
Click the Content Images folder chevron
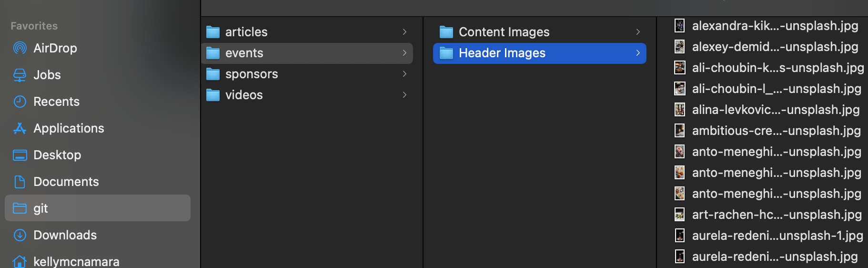tap(638, 32)
